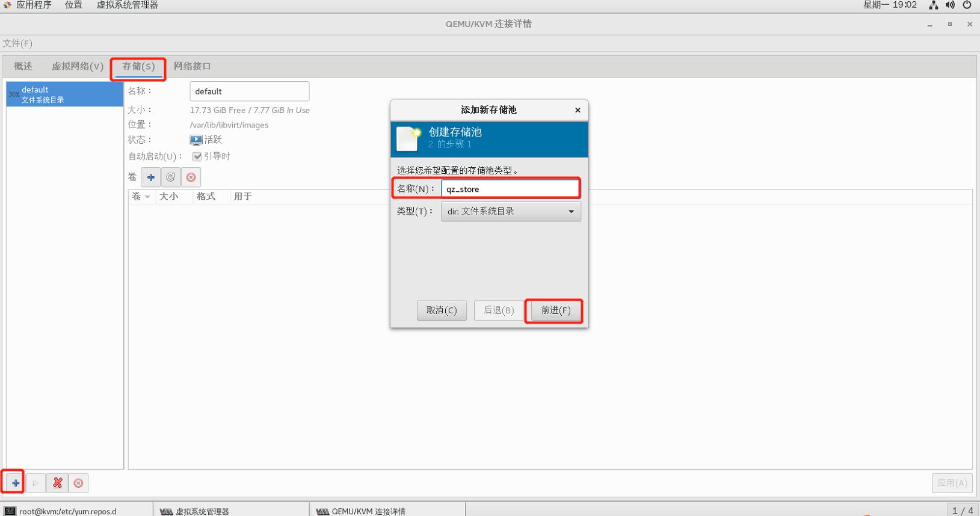Click the 格式 column header
Viewport: 980px width, 516px height.
(x=211, y=197)
